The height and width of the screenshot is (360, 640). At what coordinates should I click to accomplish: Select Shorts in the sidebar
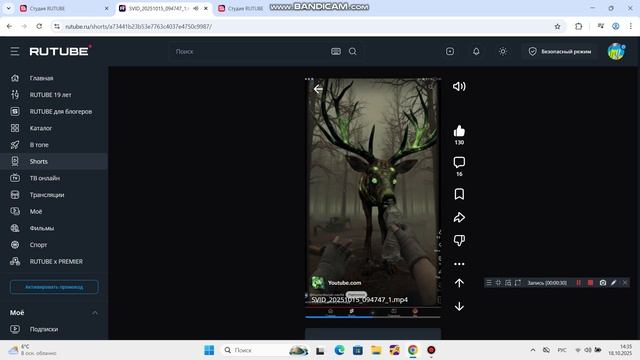(x=54, y=162)
